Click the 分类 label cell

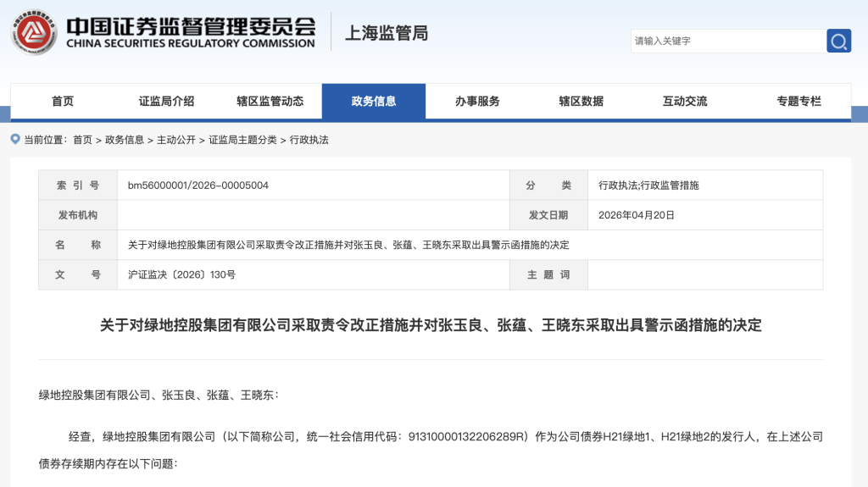(548, 185)
